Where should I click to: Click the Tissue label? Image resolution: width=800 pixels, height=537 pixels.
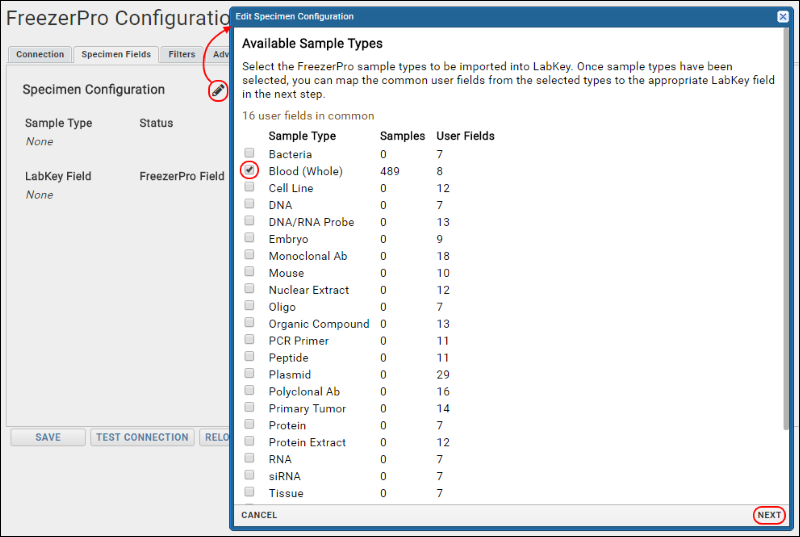[x=286, y=493]
